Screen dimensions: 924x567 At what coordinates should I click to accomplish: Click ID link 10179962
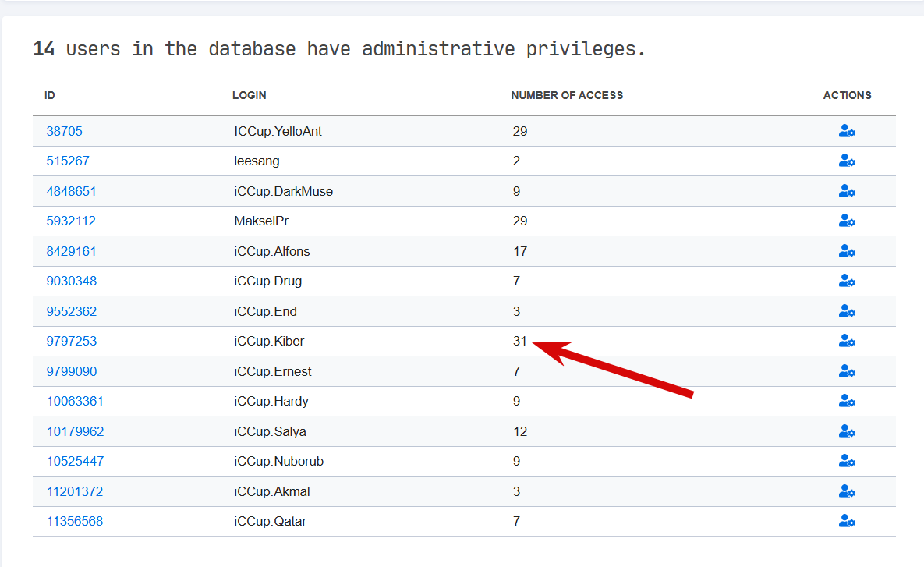click(75, 431)
